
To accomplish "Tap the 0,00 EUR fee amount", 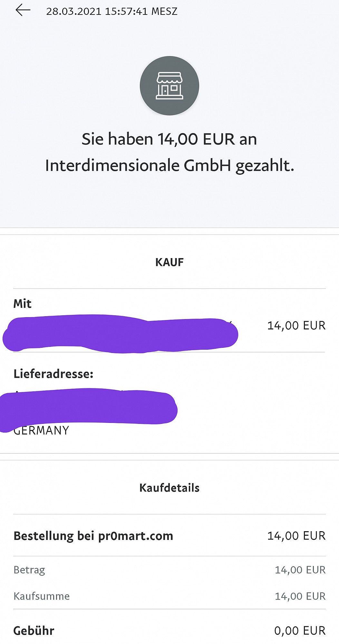I will (300, 631).
